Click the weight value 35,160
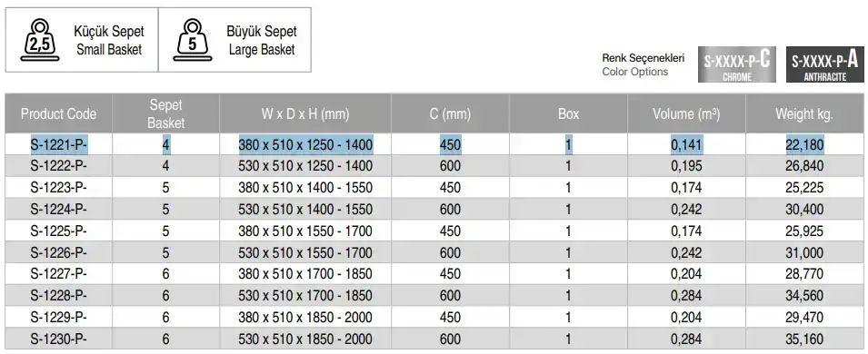The width and height of the screenshot is (868, 354). 804,339
